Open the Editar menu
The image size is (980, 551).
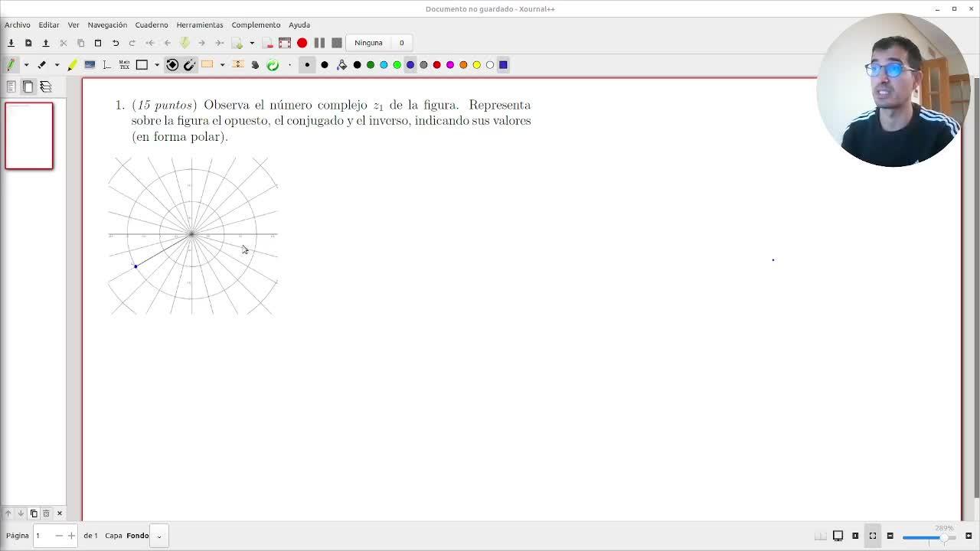coord(49,24)
